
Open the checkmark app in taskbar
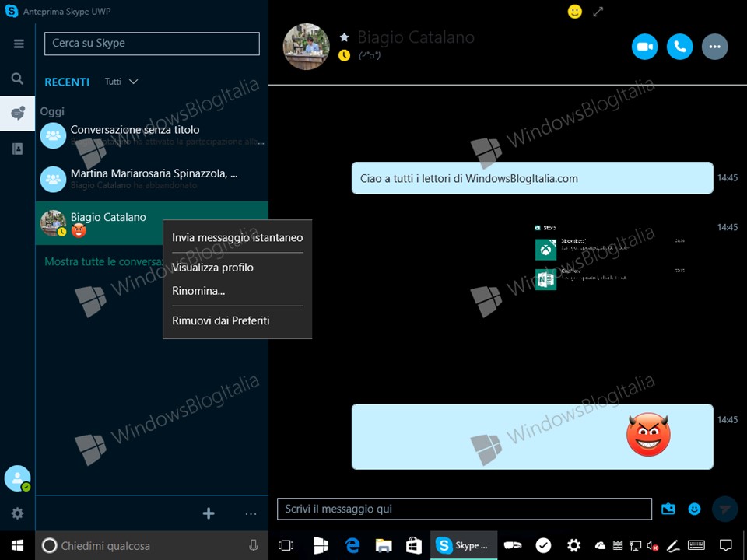point(543,545)
